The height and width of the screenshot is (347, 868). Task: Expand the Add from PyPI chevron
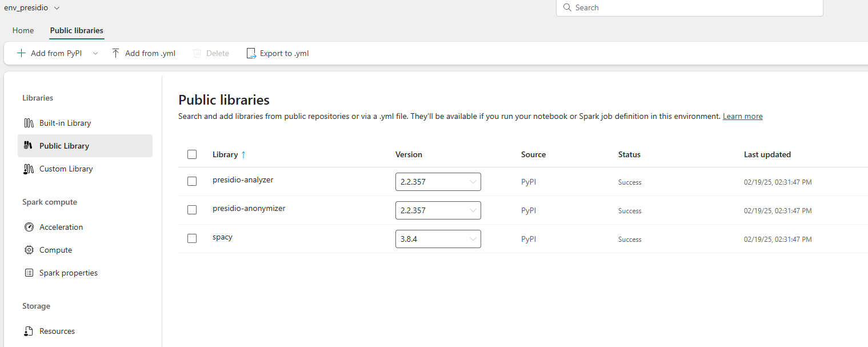pyautogui.click(x=95, y=53)
